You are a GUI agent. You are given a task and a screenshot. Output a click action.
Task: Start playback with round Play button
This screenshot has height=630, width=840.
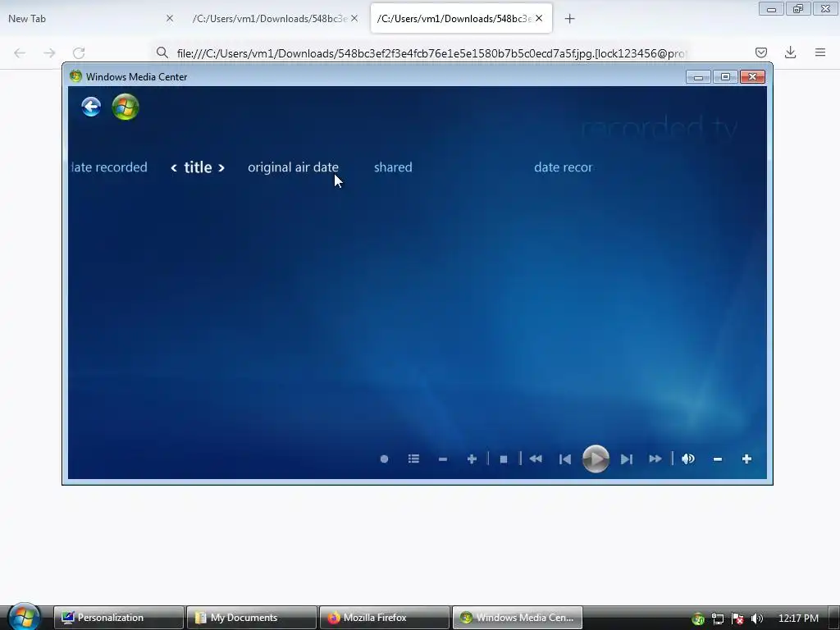click(x=596, y=459)
